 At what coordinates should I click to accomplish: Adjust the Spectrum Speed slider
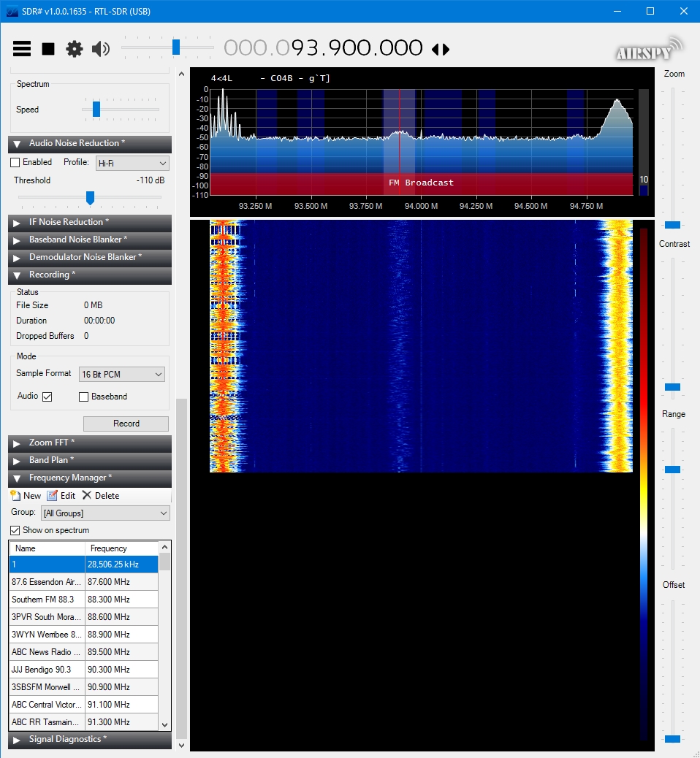point(96,110)
